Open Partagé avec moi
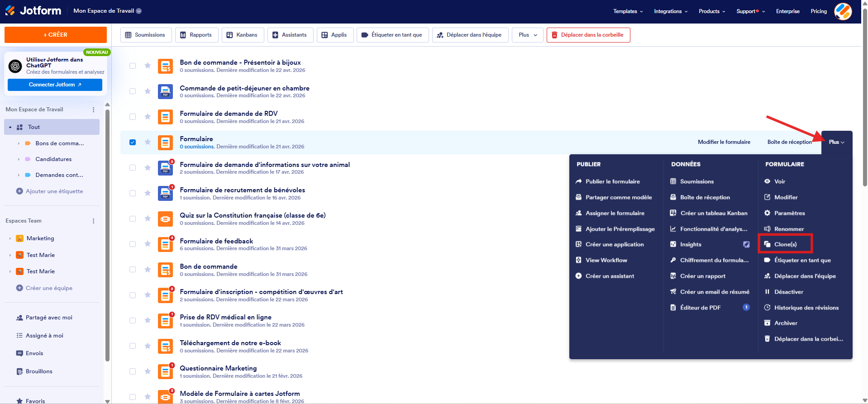868x404 pixels. point(44,318)
